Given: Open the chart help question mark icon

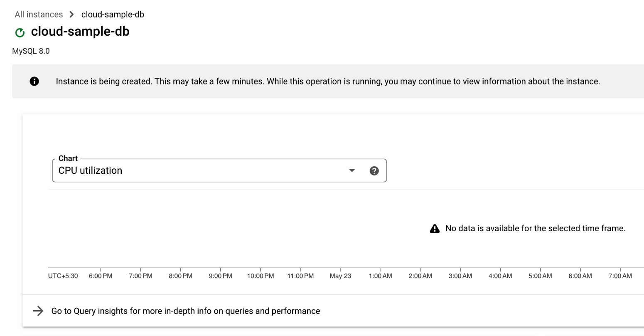Looking at the screenshot, I should (x=374, y=170).
